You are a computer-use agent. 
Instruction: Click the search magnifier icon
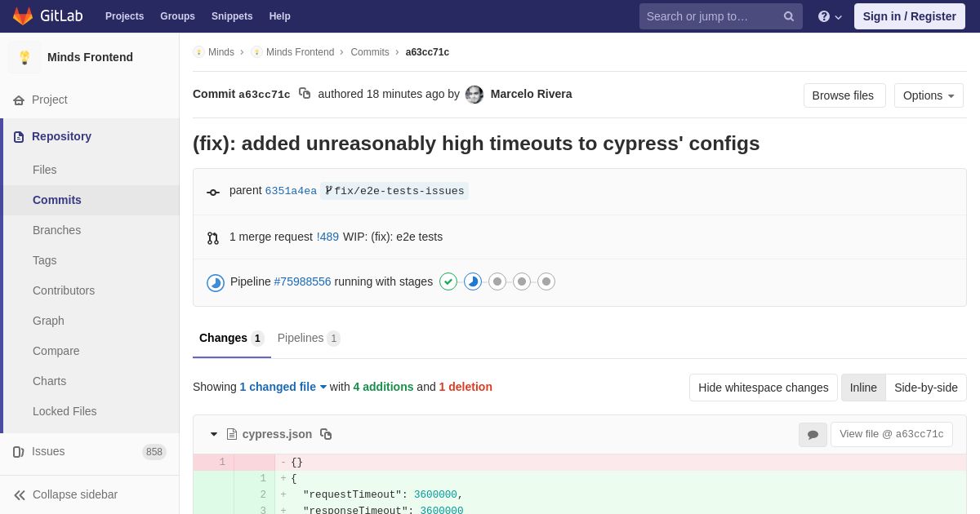click(x=789, y=16)
